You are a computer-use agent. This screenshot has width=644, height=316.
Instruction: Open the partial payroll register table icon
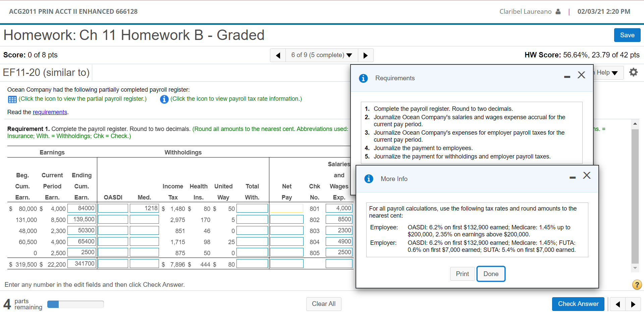[12, 99]
